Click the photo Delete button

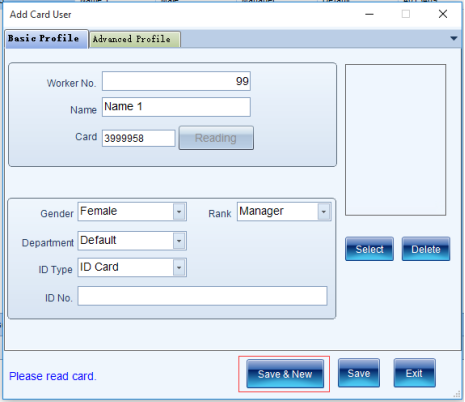pyautogui.click(x=426, y=249)
